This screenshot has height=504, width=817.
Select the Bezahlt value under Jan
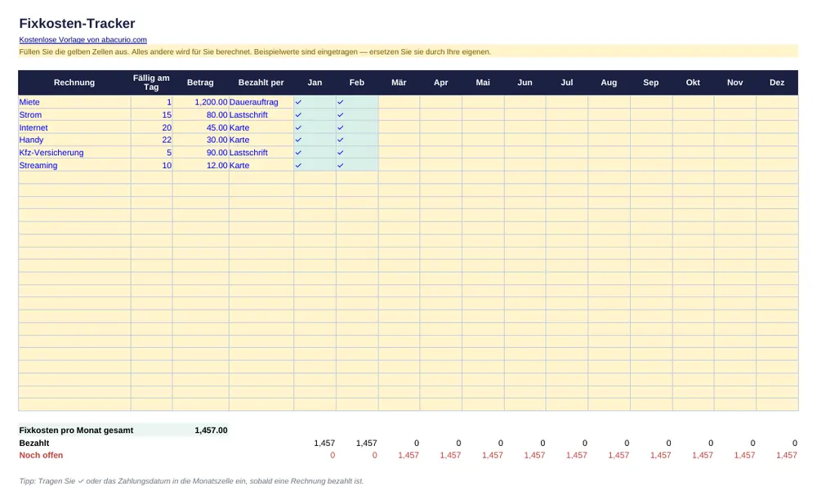click(x=324, y=443)
